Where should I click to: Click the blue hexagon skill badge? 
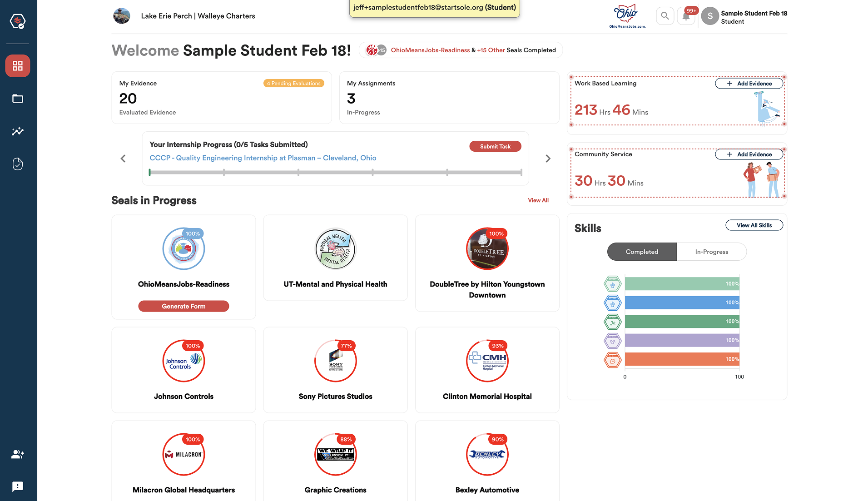[x=612, y=303]
